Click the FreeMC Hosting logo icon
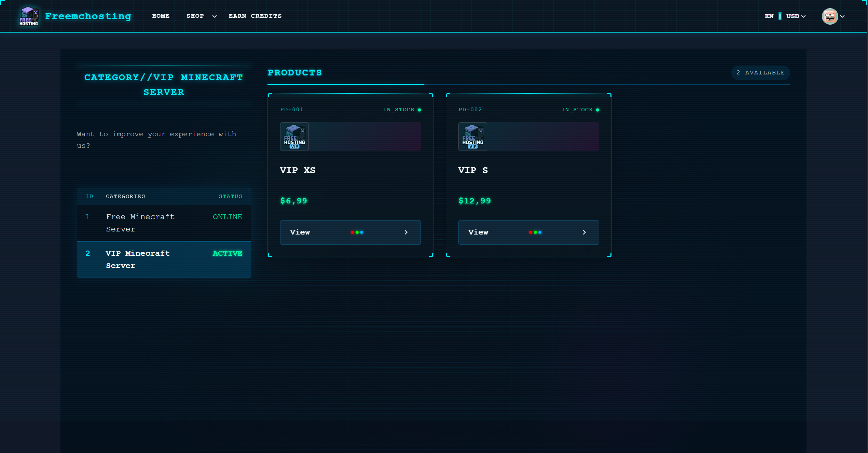Screen dimensions: 868x453 [x=29, y=16]
